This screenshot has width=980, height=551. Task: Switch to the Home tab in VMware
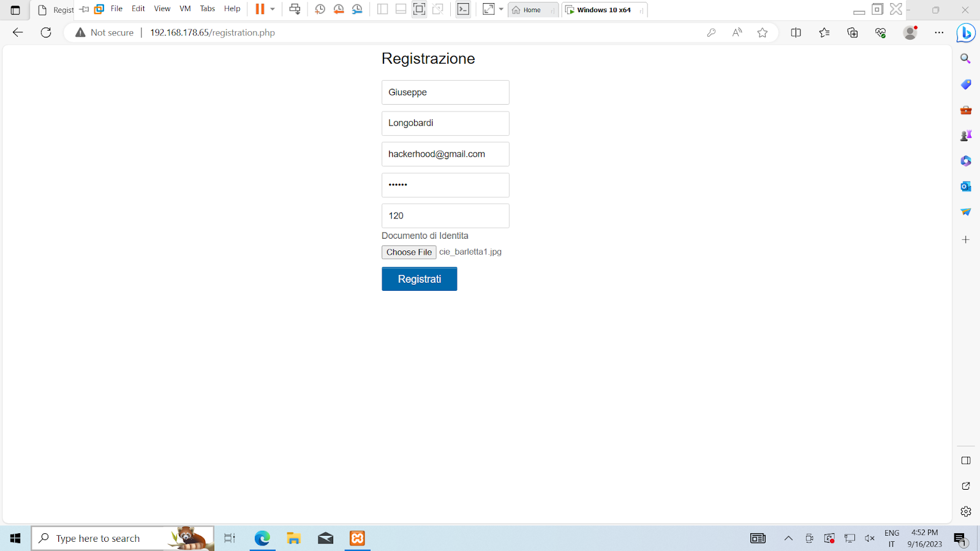(x=533, y=10)
